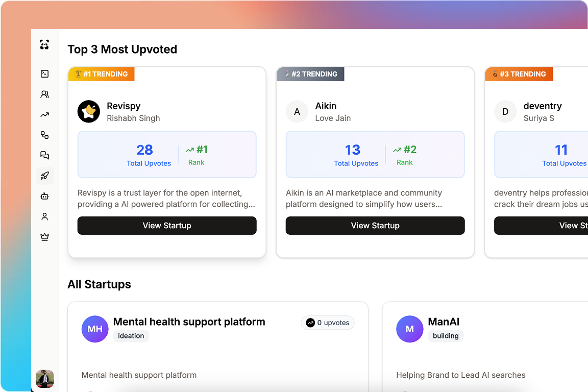Select the rocket startups sidebar icon
Image resolution: width=588 pixels, height=392 pixels.
coord(44,176)
